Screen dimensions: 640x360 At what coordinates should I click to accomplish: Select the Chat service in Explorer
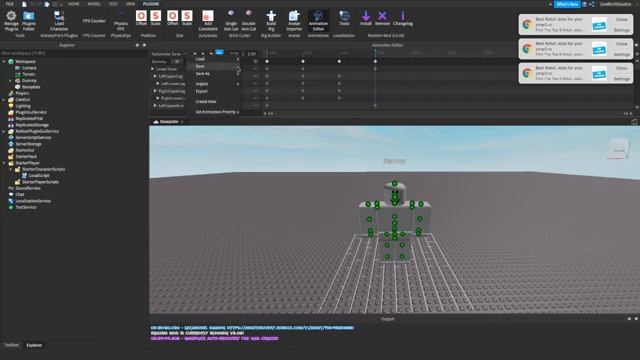click(20, 194)
